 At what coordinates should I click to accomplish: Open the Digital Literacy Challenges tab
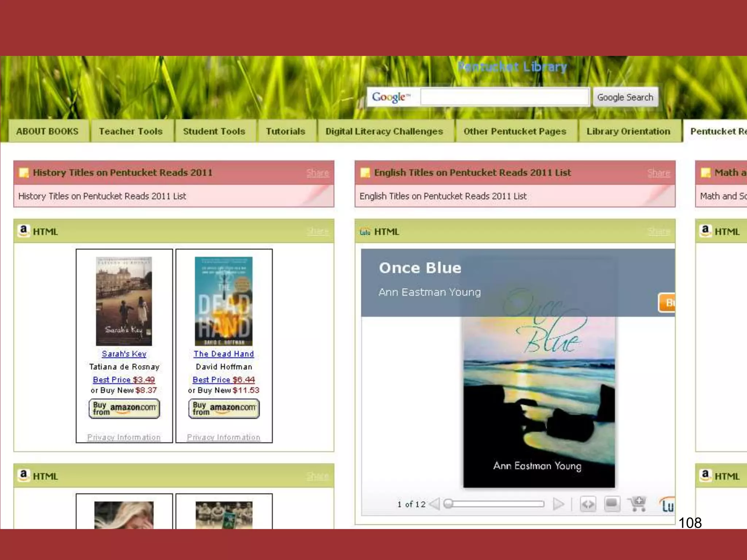(384, 131)
